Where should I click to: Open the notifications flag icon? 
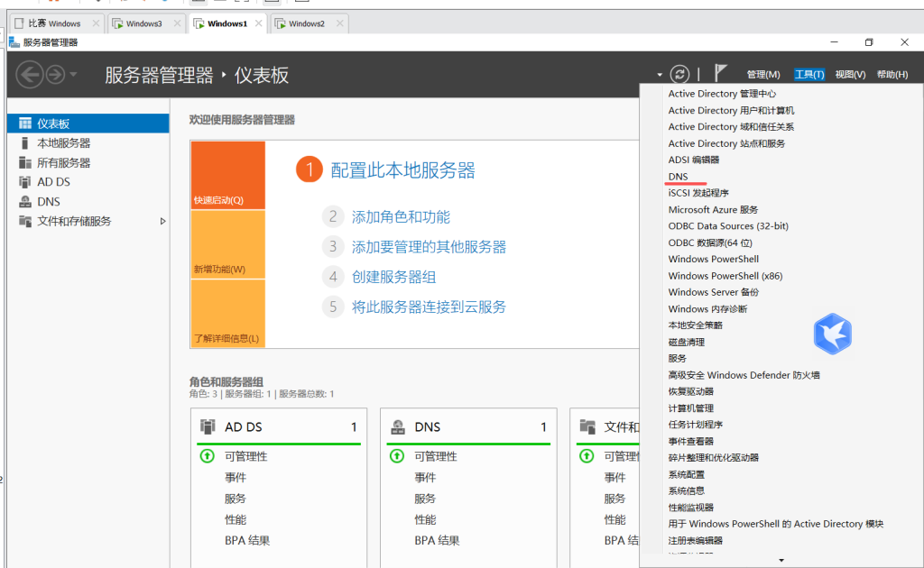pyautogui.click(x=720, y=74)
